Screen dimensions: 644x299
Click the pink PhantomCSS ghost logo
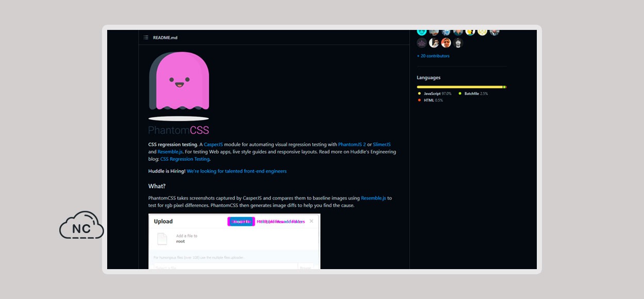[179, 81]
